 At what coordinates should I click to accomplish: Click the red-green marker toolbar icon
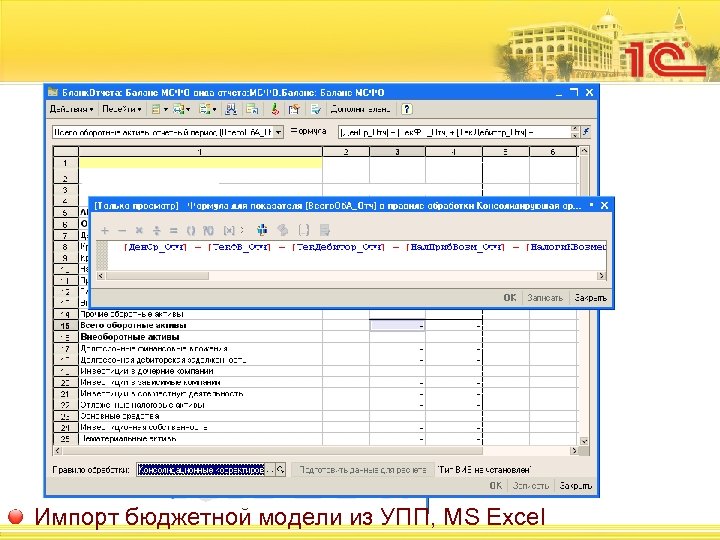click(275, 109)
